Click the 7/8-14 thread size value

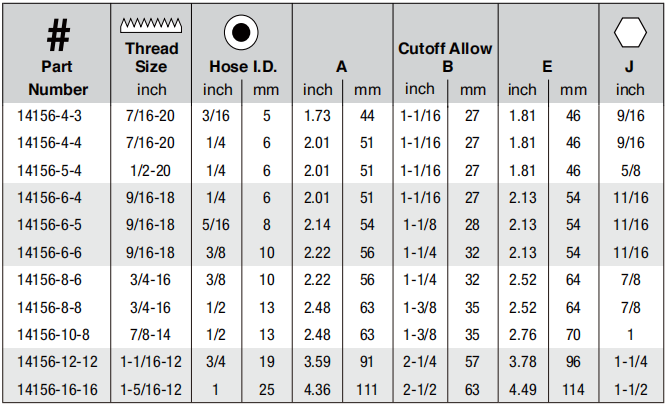pyautogui.click(x=150, y=335)
